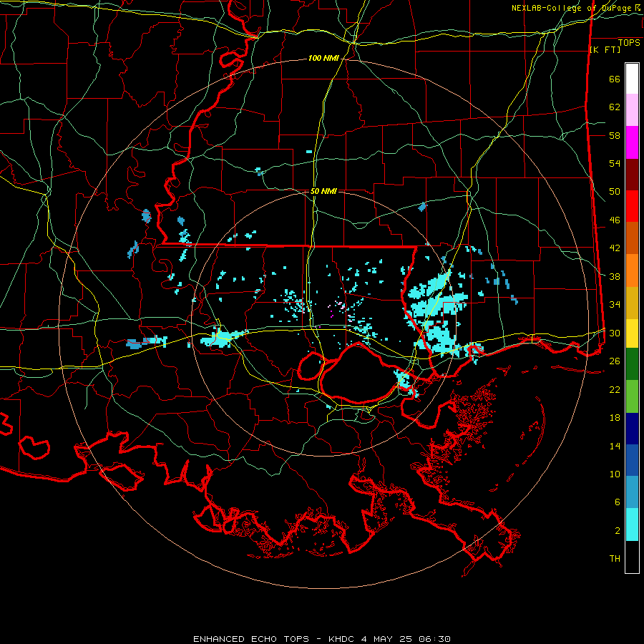Click the '50 NMI' range ring label
The height and width of the screenshot is (644, 644).
pyautogui.click(x=323, y=191)
